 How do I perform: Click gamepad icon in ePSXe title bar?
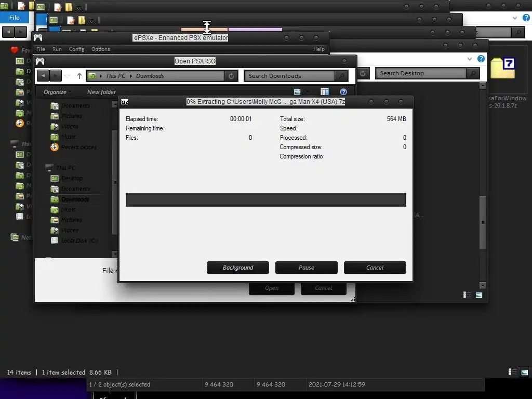coord(38,37)
